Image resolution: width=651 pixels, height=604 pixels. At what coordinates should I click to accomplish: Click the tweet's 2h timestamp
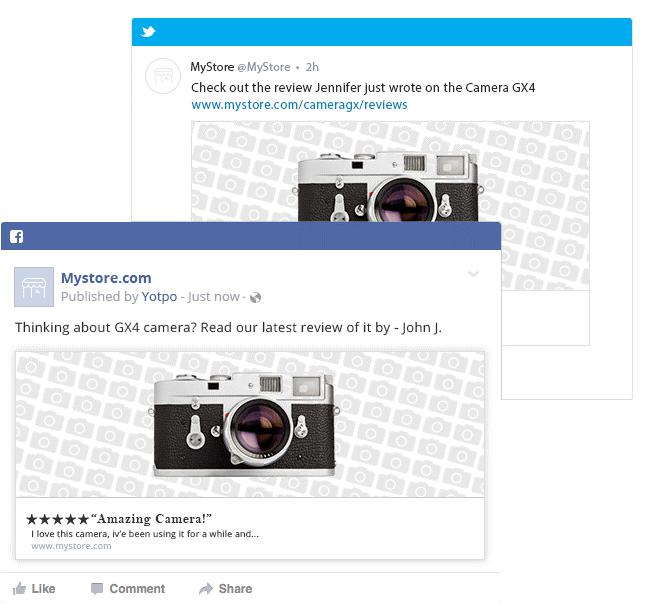[312, 67]
